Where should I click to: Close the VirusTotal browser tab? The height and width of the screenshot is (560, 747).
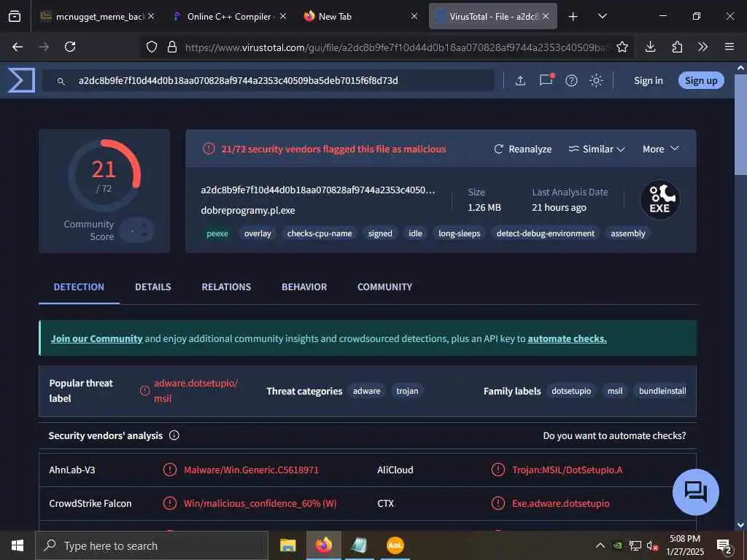(x=546, y=17)
